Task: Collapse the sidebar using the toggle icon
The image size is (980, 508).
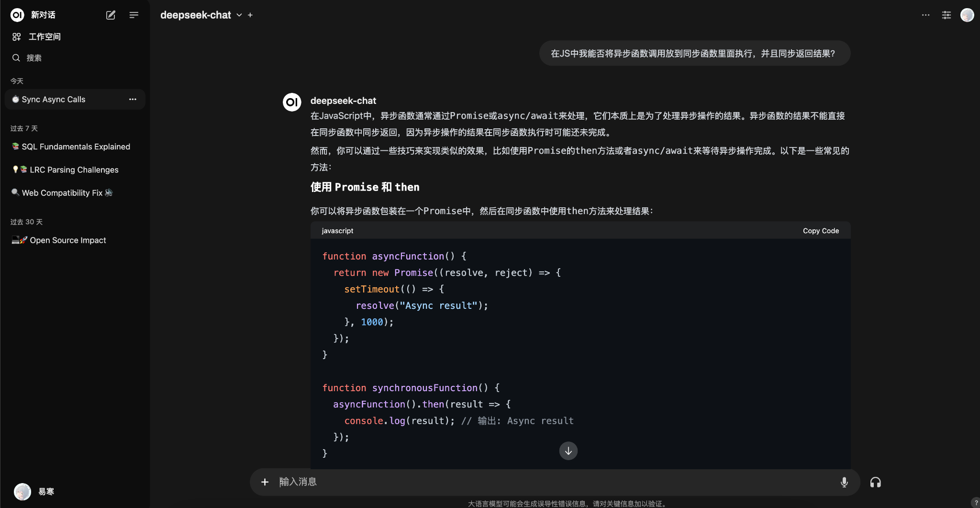Action: (x=134, y=15)
